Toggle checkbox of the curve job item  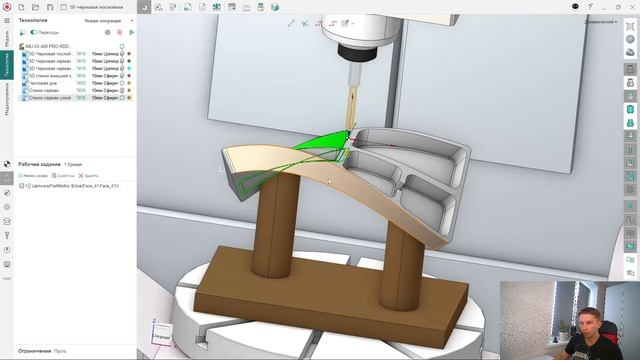tap(22, 186)
